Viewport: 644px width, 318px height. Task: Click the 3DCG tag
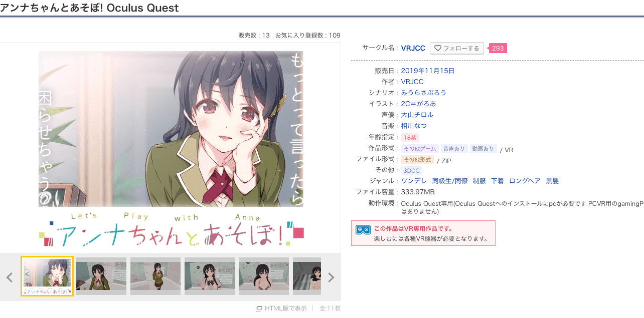[x=412, y=171]
